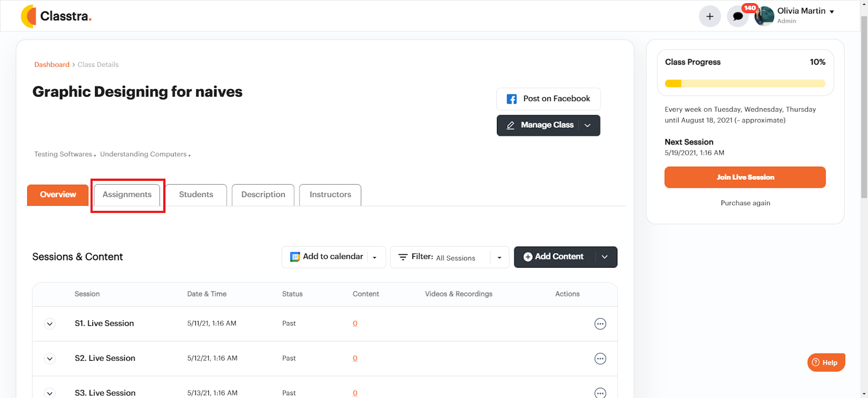Expand the S2. Live Session row

coord(50,359)
